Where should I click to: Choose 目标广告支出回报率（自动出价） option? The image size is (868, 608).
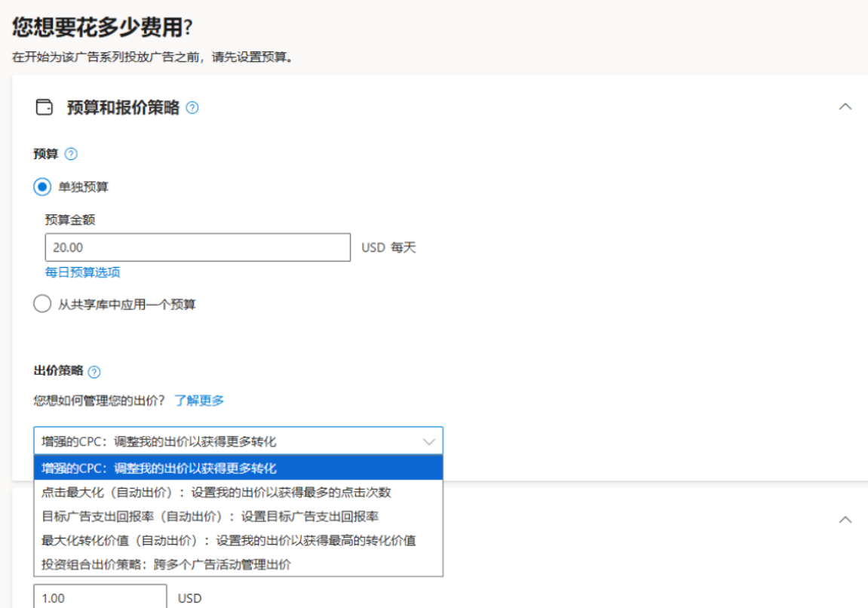238,516
